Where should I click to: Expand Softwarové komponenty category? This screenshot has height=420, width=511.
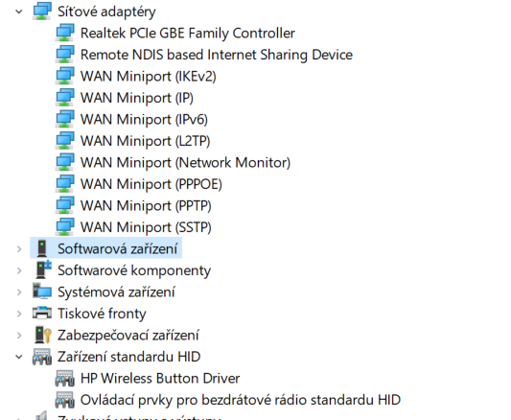click(19, 270)
